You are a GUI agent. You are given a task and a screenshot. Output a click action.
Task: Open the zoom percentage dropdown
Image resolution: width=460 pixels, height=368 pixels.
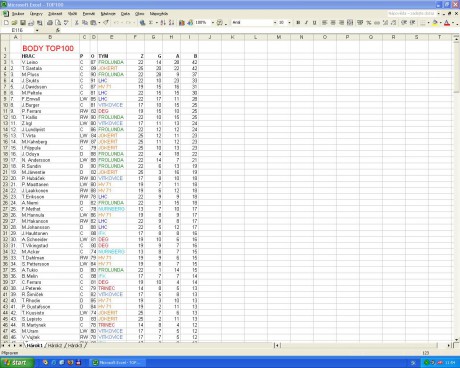click(213, 23)
